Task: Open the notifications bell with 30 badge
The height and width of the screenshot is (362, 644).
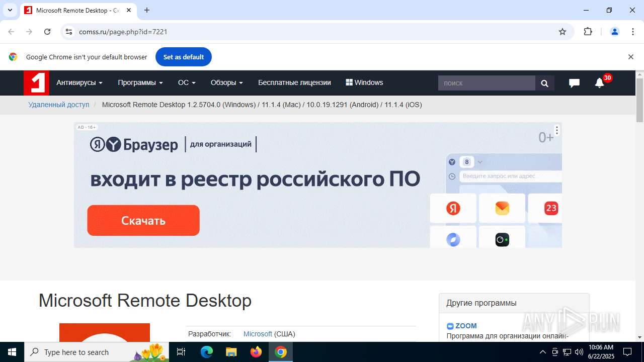Action: pyautogui.click(x=599, y=83)
